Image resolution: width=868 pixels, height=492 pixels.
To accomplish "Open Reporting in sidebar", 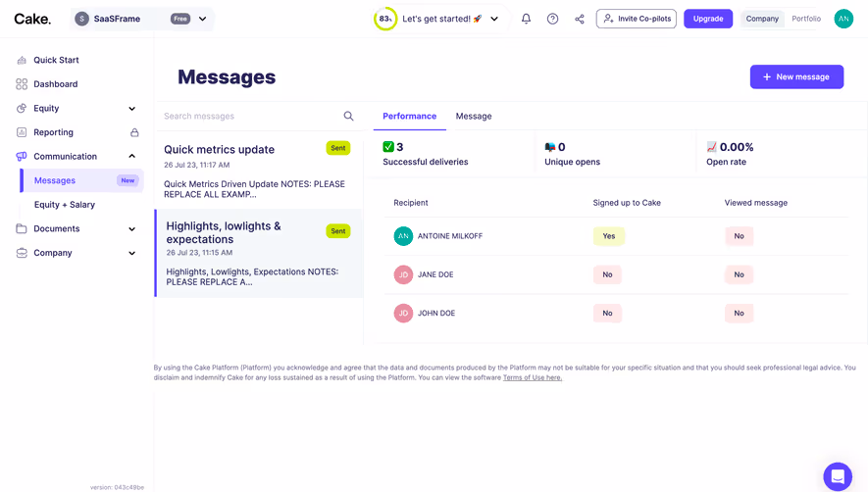I will (53, 132).
